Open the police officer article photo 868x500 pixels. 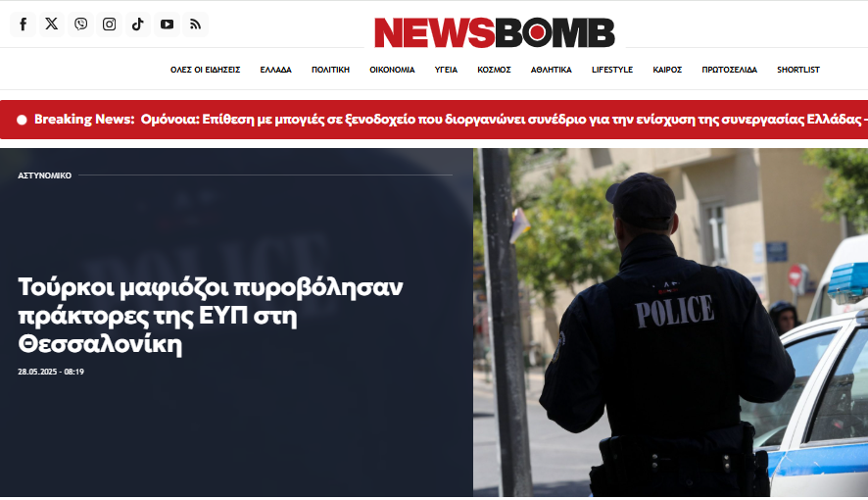point(670,323)
